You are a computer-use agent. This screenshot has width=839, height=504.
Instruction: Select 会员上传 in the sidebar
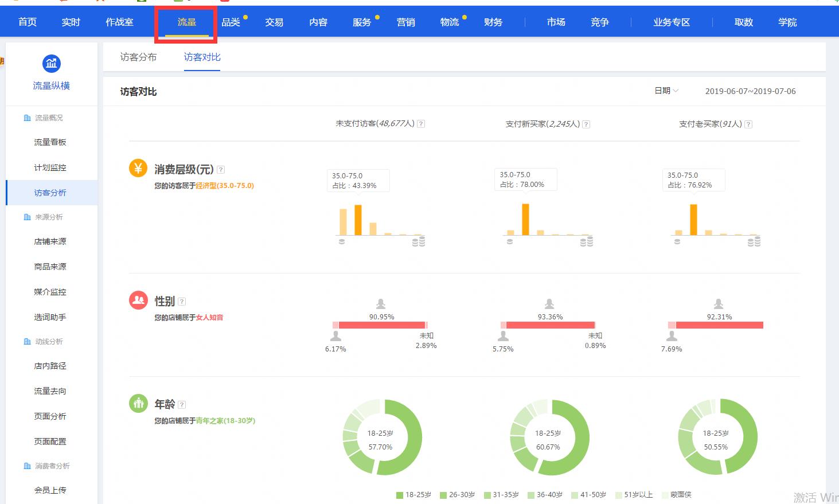pyautogui.click(x=49, y=490)
